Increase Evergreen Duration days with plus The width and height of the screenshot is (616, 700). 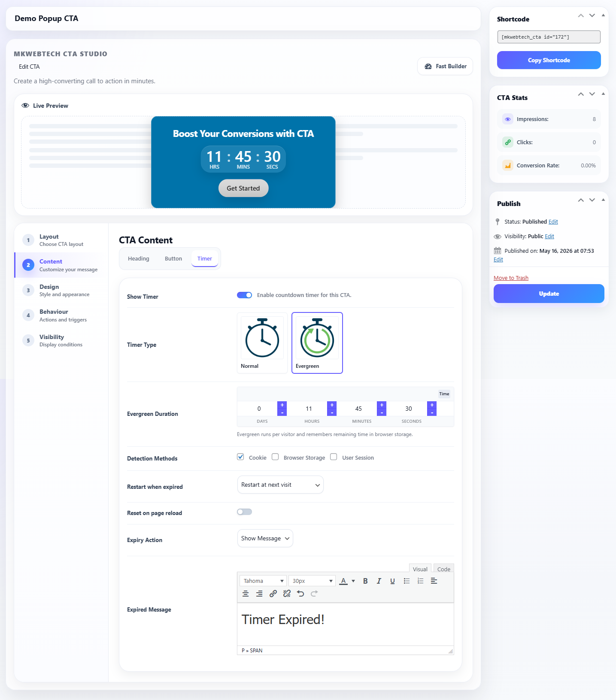click(x=282, y=405)
